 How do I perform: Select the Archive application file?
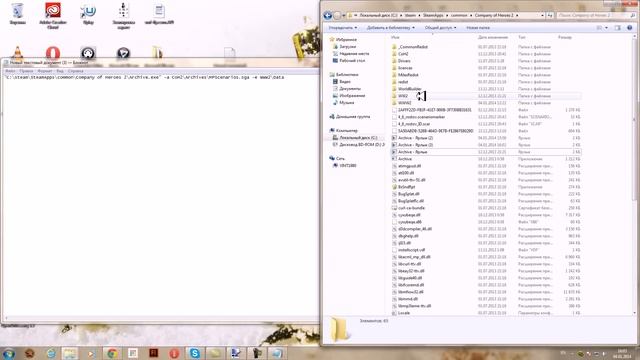click(404, 159)
